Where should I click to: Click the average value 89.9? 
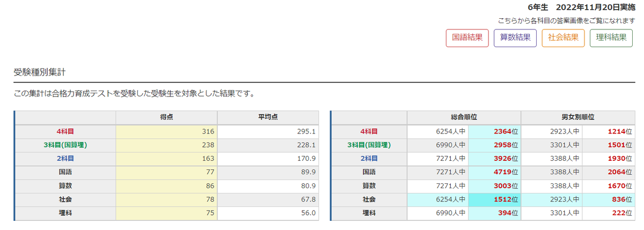pyautogui.click(x=308, y=172)
